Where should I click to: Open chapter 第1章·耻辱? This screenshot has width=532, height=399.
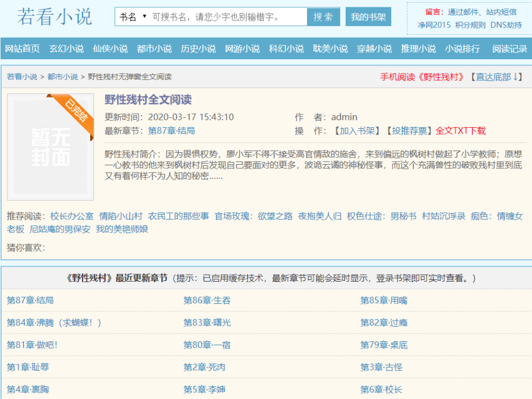[x=28, y=367]
